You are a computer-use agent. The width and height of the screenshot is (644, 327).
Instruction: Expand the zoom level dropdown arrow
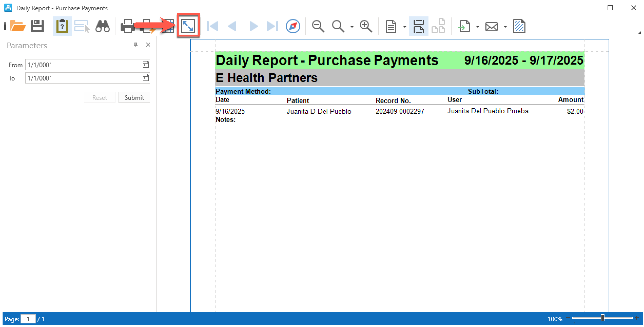(x=352, y=26)
